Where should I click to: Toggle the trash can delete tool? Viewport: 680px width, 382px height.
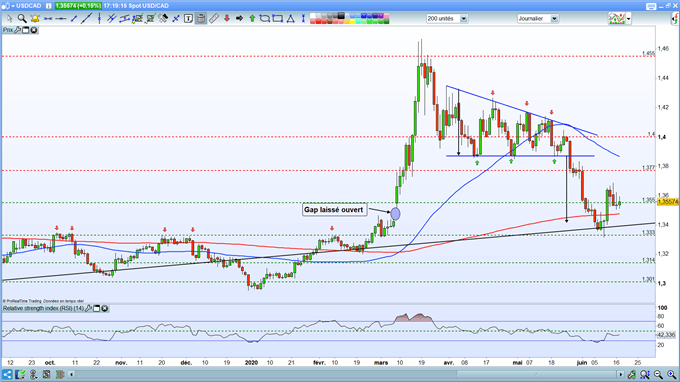[x=201, y=18]
